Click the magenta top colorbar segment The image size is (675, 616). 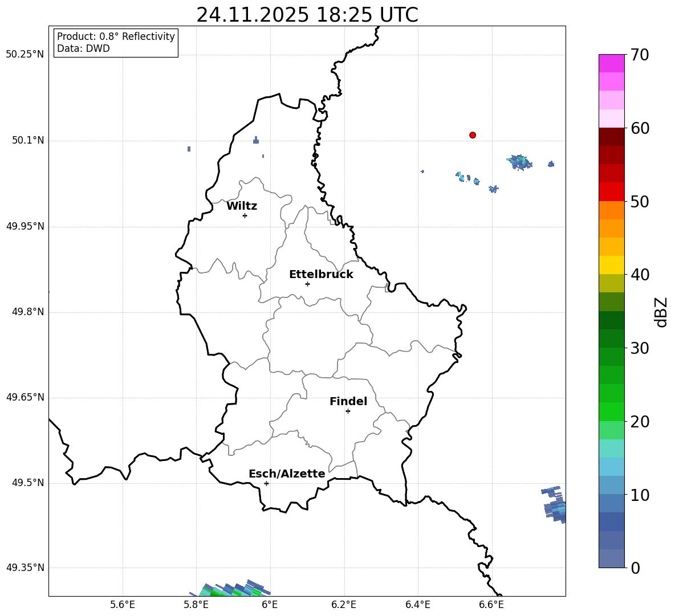(x=611, y=63)
